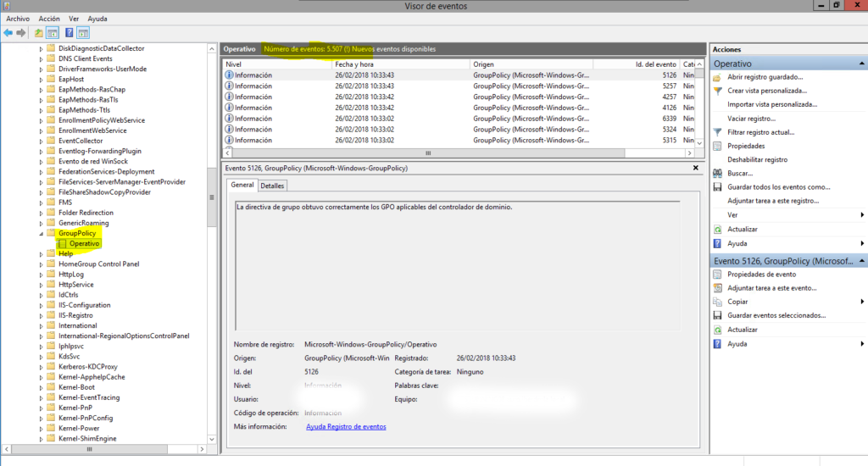Expand the Kernel-Power tree node

41,429
